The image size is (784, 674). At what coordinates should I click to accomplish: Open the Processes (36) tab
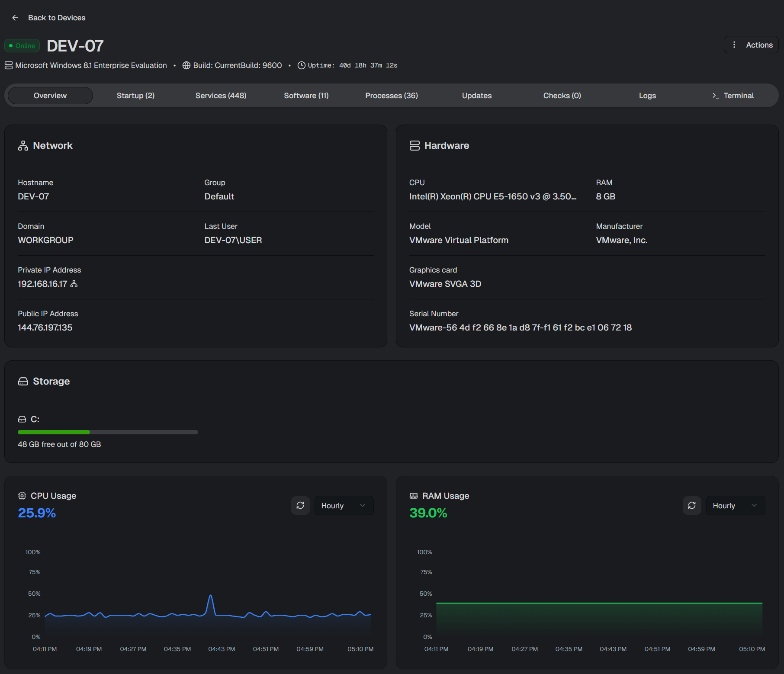[392, 96]
